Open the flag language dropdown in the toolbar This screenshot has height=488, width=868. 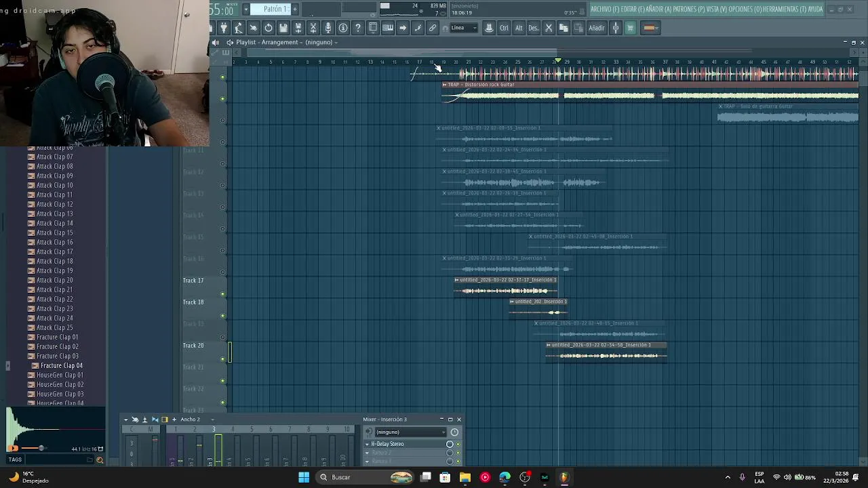point(650,28)
